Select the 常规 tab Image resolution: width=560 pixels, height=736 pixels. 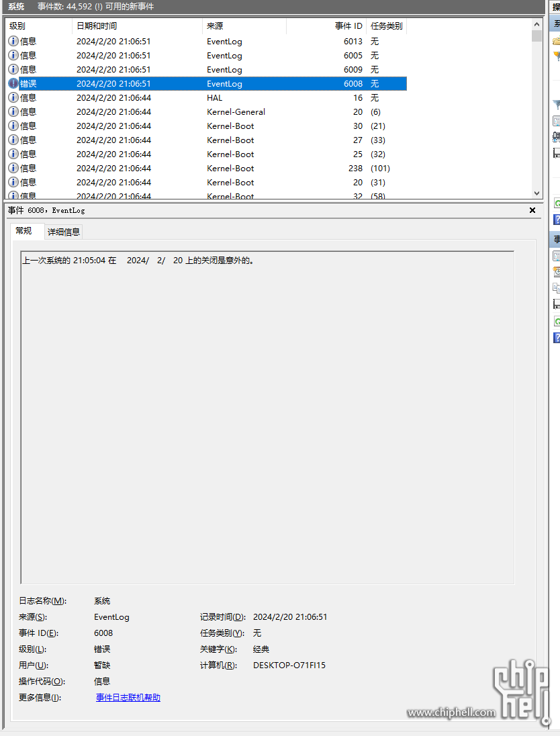[x=24, y=231]
